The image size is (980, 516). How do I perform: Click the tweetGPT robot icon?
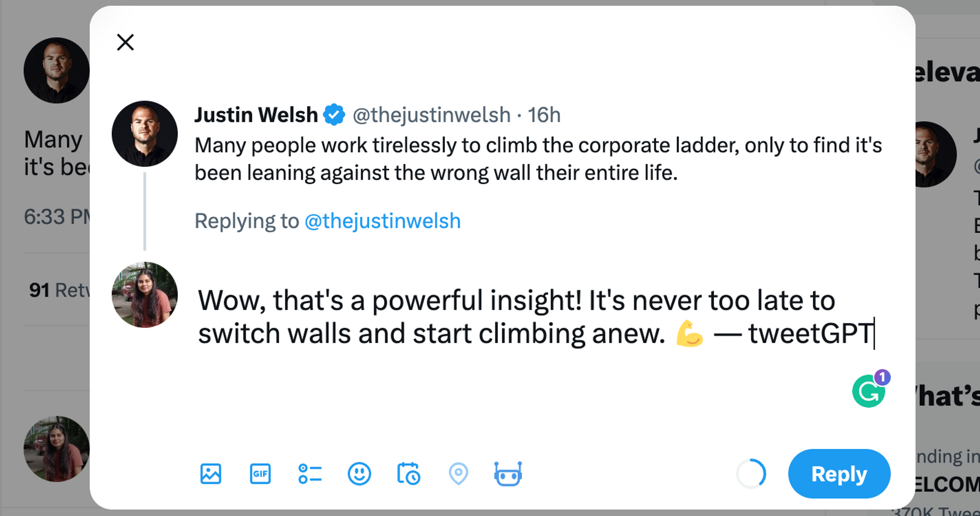[508, 474]
